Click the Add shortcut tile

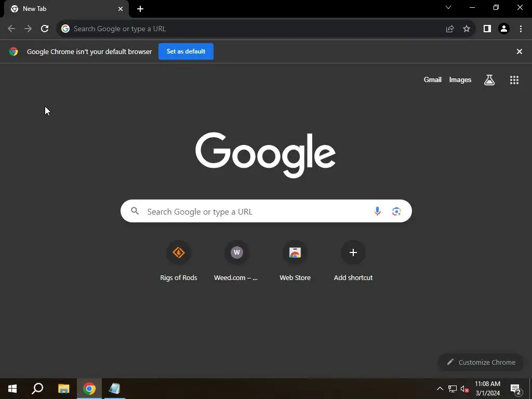pos(353,262)
